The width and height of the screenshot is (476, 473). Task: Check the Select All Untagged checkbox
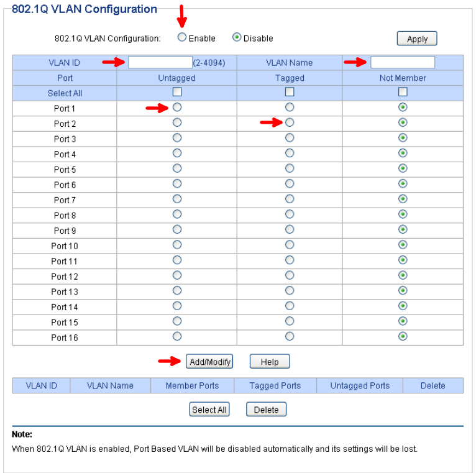pyautogui.click(x=177, y=92)
